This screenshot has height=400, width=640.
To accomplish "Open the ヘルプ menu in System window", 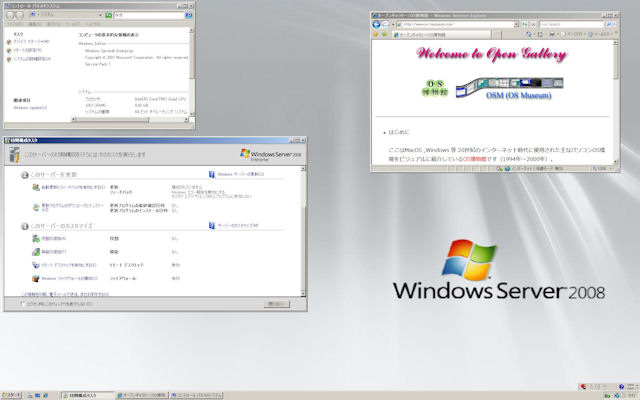I will coord(92,24).
